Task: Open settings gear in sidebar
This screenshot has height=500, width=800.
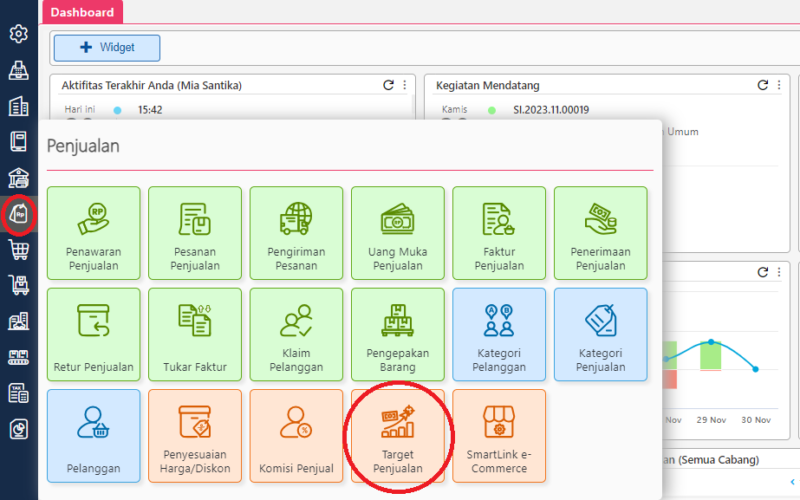Action: [x=18, y=34]
